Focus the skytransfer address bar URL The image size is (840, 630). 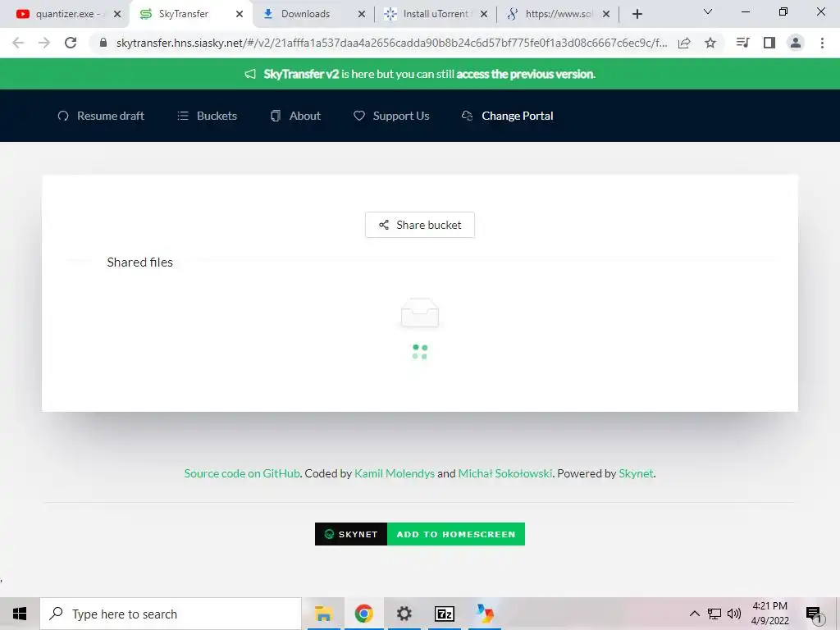[391, 43]
